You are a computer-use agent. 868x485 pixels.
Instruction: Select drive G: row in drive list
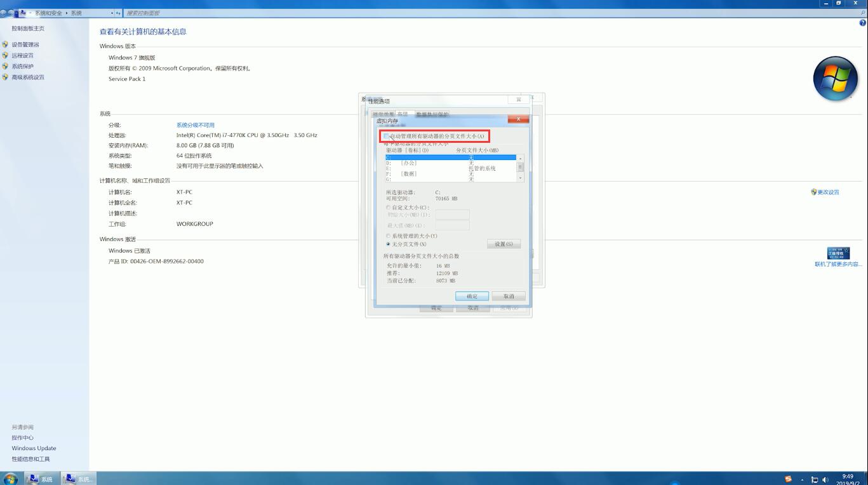pos(451,179)
